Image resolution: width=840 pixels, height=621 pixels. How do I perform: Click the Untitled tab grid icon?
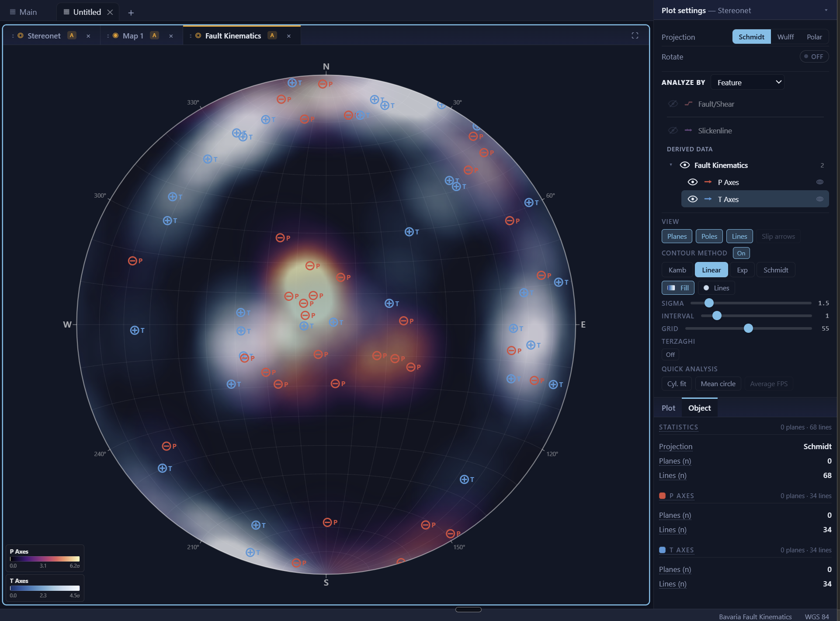point(66,12)
